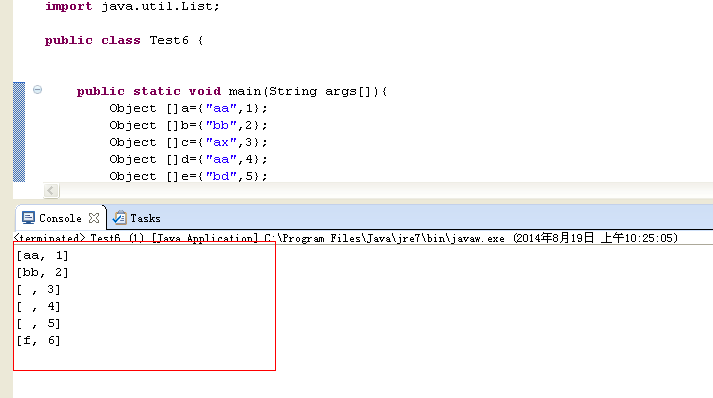Screen dimensions: 713x398
Task: Click the editor's left scroll arrow
Action: [x=51, y=191]
